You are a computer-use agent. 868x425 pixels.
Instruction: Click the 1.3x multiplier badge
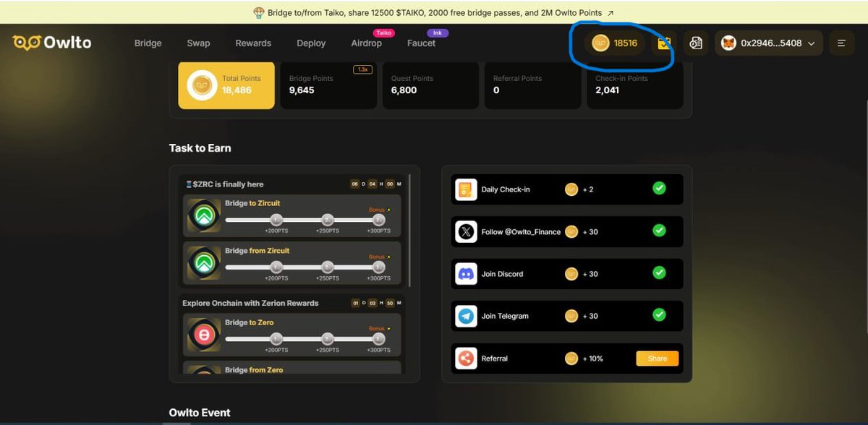pyautogui.click(x=362, y=69)
